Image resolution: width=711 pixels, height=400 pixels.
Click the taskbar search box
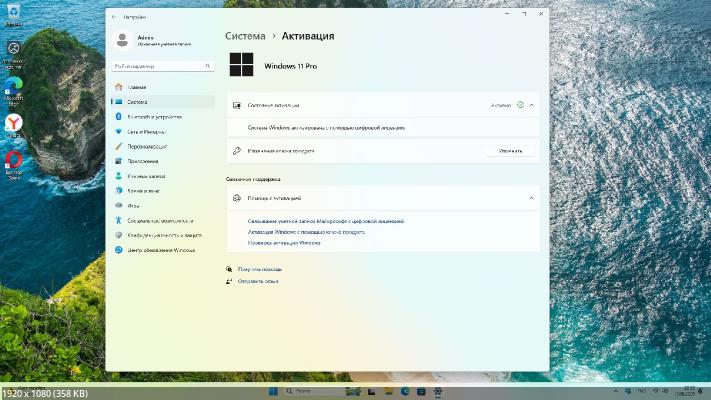click(313, 391)
